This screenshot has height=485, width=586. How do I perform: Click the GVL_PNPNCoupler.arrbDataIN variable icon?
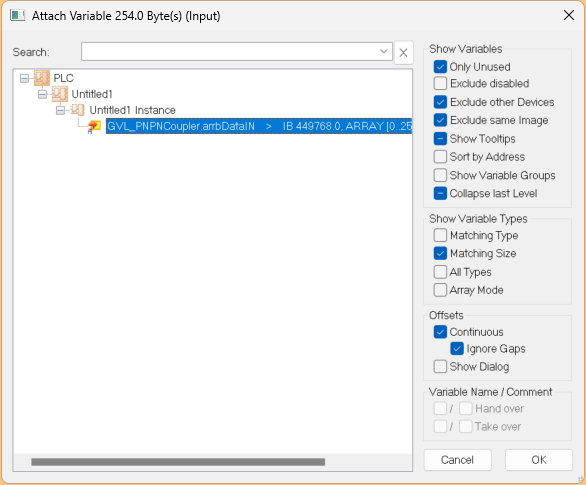[95, 126]
